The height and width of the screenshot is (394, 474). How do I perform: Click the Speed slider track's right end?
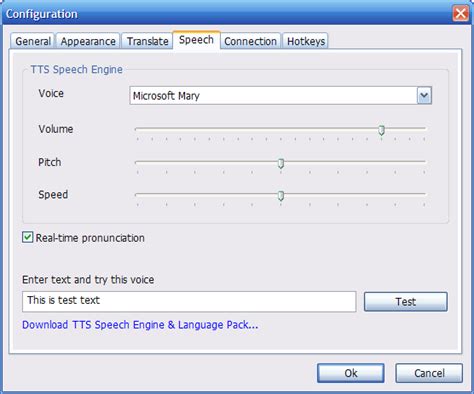424,194
